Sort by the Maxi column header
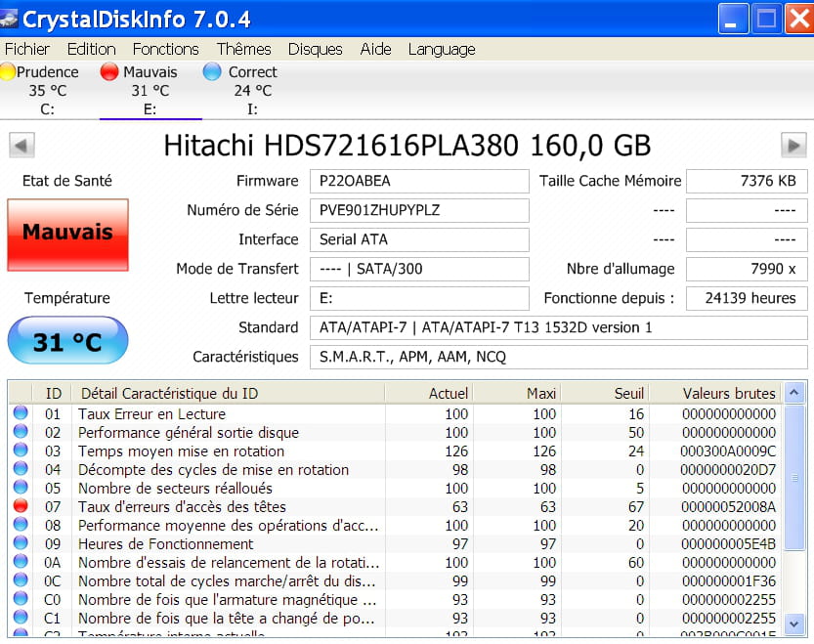 (517, 393)
